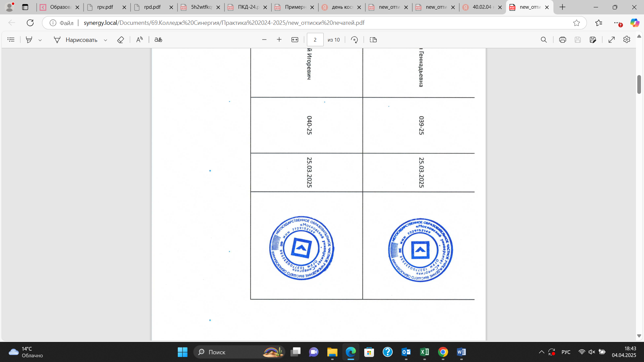Enter full screen mode

[x=611, y=40]
